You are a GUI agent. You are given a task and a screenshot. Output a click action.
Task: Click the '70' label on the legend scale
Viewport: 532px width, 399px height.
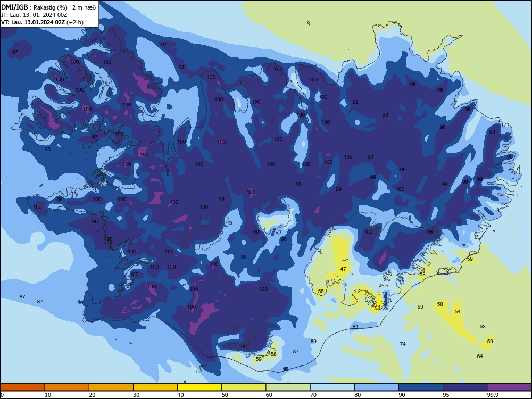[313, 395]
